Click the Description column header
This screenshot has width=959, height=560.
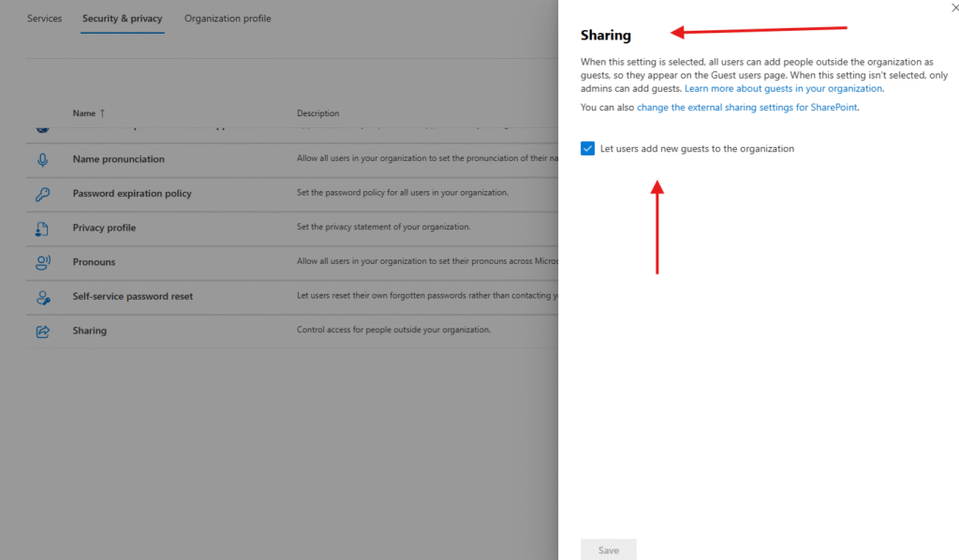click(x=318, y=113)
